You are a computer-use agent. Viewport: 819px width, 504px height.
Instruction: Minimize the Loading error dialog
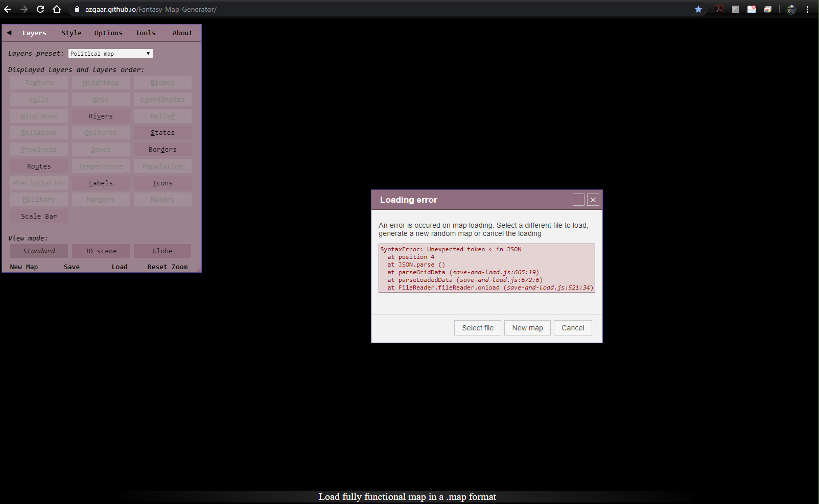(578, 200)
